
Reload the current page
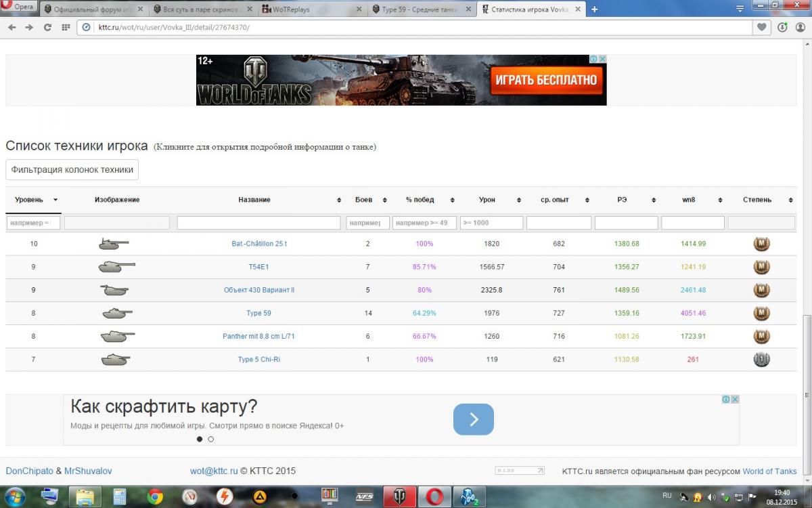(x=47, y=27)
